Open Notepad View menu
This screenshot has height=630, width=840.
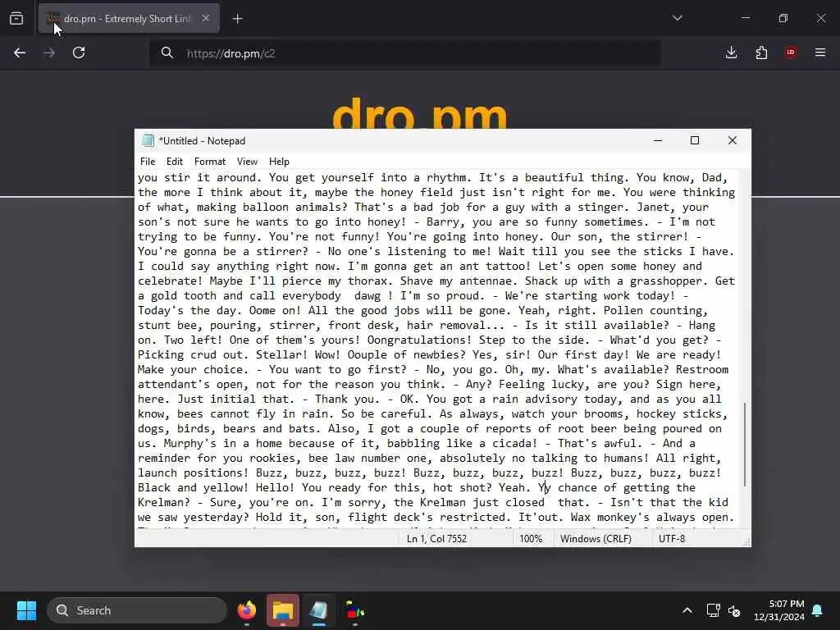click(247, 162)
